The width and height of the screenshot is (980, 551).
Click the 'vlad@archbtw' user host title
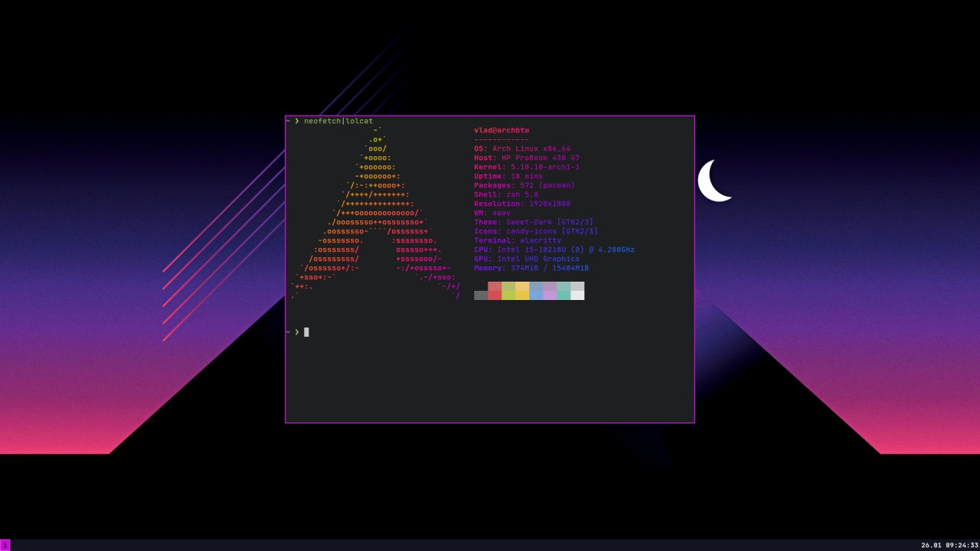[x=501, y=130]
